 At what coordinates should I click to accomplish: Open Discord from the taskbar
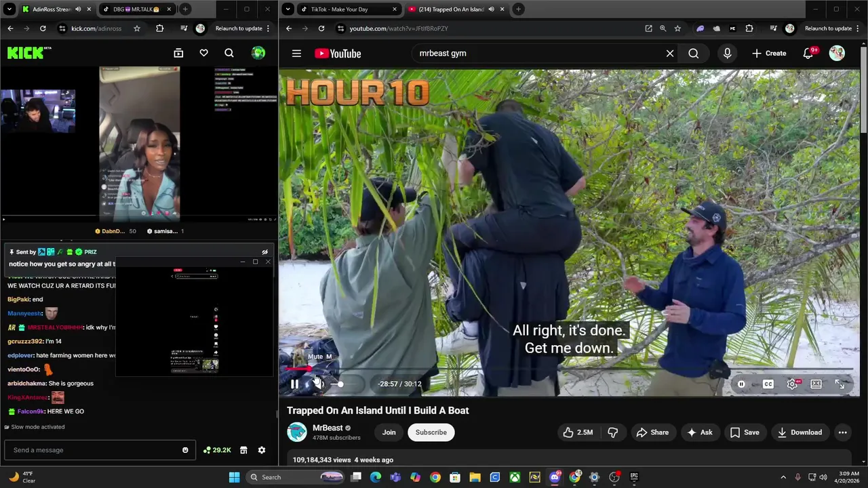tap(555, 477)
